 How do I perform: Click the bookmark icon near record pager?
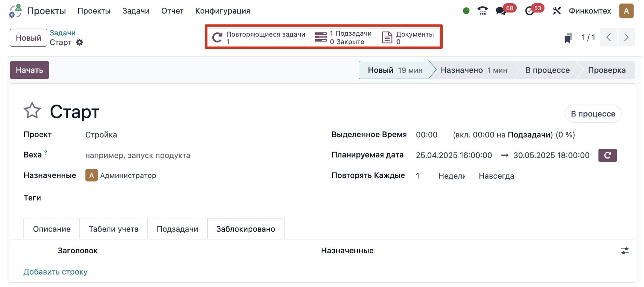click(568, 38)
